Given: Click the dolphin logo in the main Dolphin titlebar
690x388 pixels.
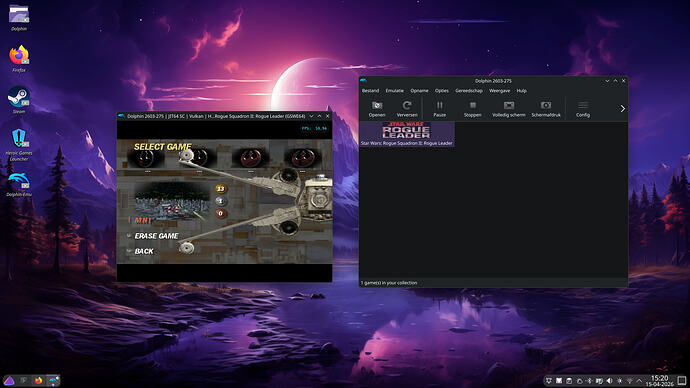Looking at the screenshot, I should coord(363,81).
